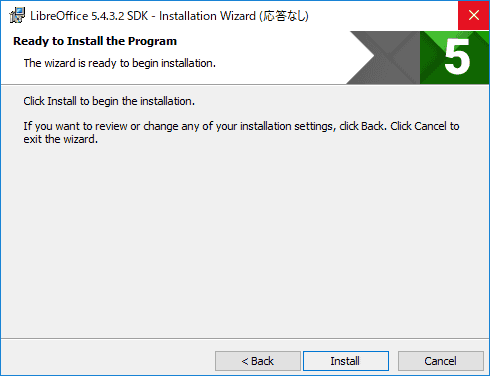Click the wizard is ready to begin text
This screenshot has height=376, width=490.
click(120, 63)
